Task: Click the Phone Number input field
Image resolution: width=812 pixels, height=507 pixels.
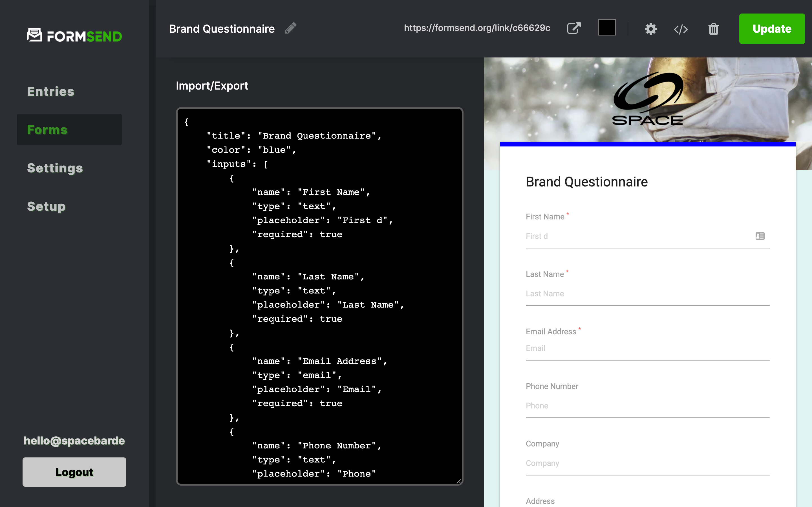Action: click(647, 406)
